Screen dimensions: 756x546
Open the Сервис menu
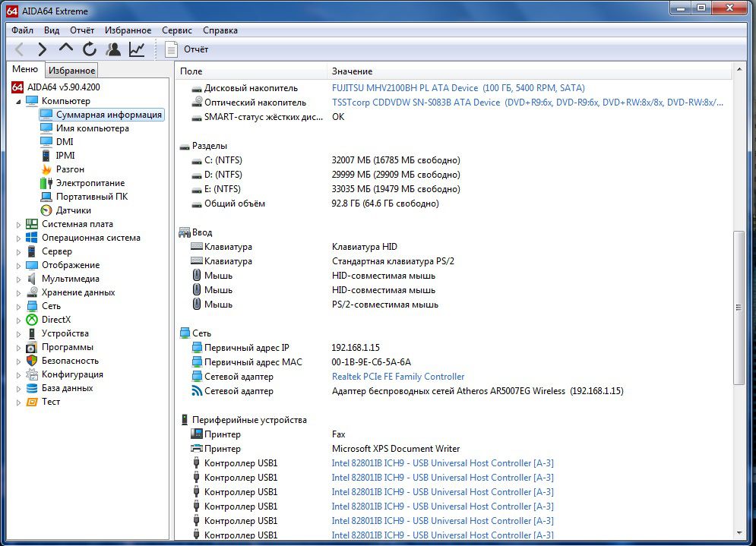[177, 30]
